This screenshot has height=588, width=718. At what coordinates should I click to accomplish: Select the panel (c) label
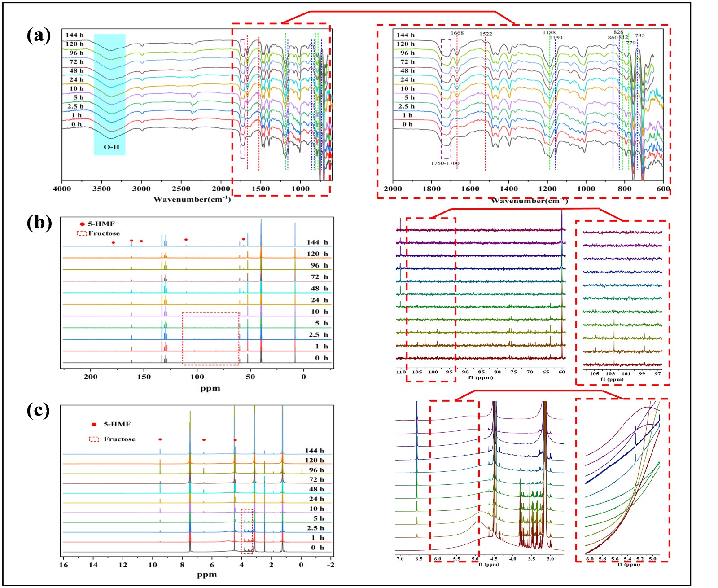click(39, 410)
